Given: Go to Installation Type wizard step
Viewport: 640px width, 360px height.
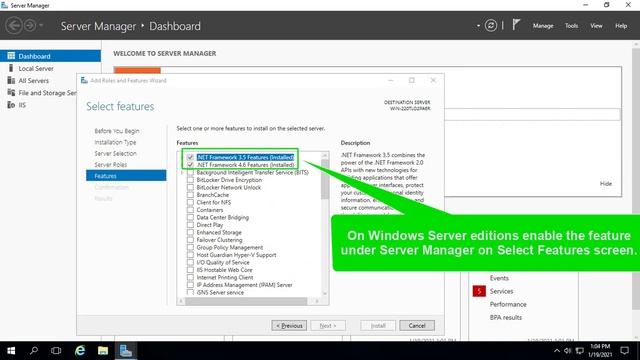Looking at the screenshot, I should tap(115, 142).
